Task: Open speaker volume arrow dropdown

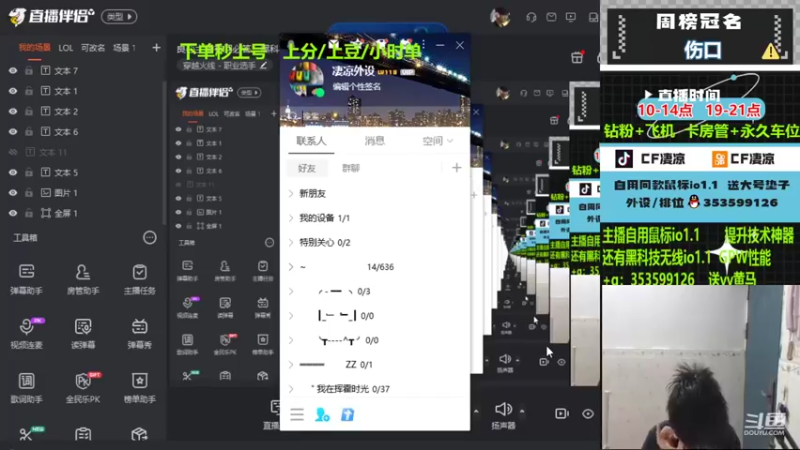Action: (522, 410)
